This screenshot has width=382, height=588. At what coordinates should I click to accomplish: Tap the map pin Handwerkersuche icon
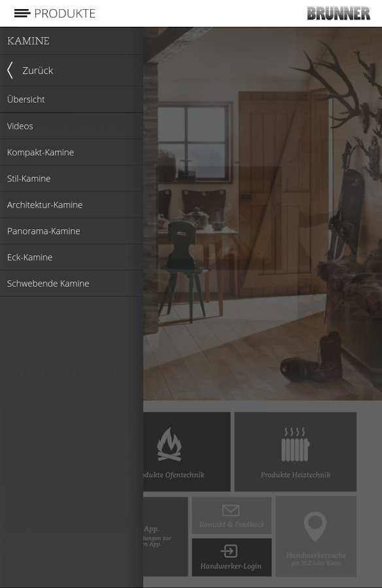click(x=315, y=527)
